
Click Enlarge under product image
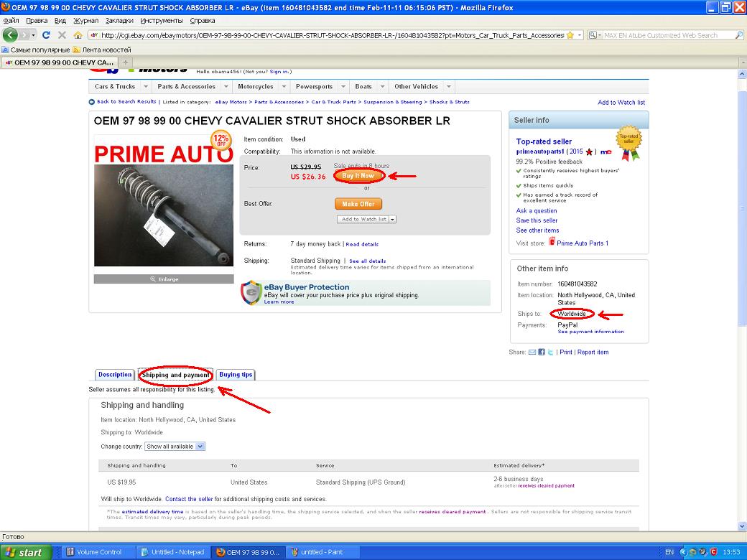(x=164, y=279)
